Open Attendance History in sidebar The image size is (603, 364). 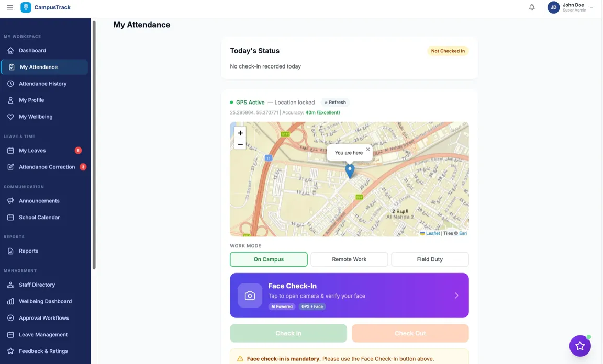(42, 84)
